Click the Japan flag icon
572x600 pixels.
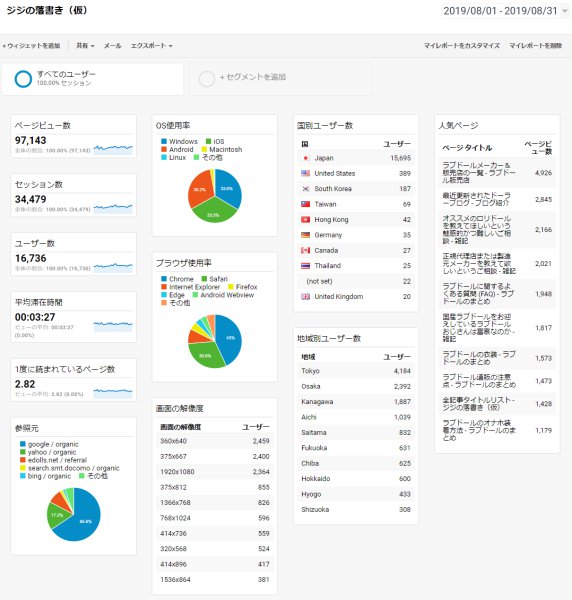pyautogui.click(x=305, y=158)
